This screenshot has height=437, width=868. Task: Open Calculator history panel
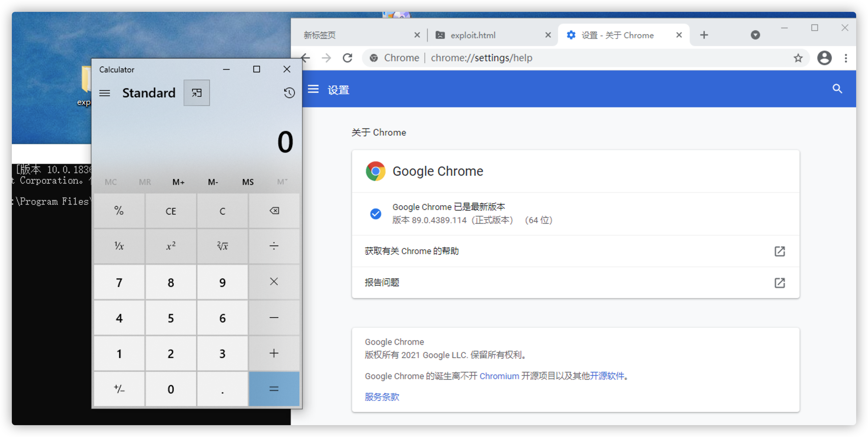(x=289, y=93)
